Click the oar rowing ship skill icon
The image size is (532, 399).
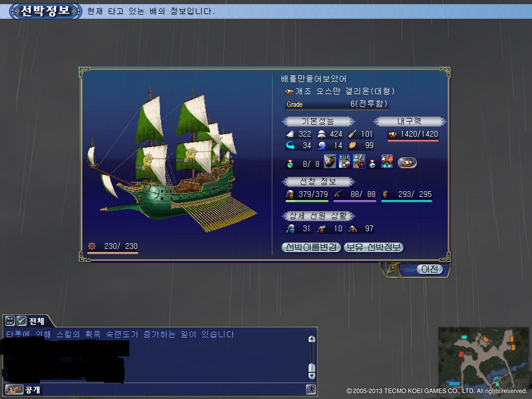pyautogui.click(x=358, y=162)
